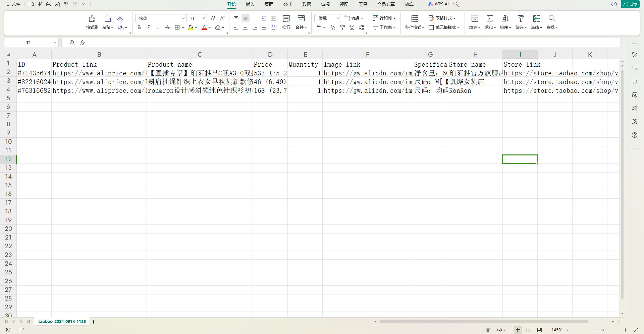Toggle italic formatting

(x=149, y=27)
